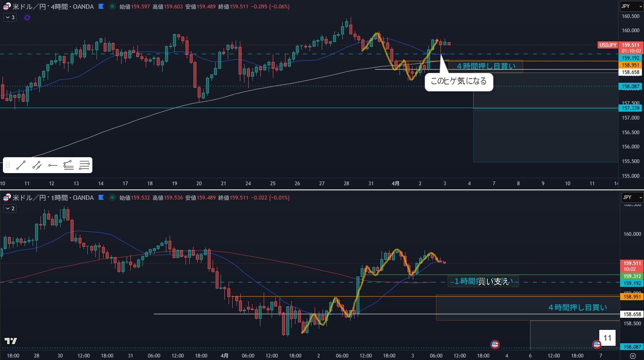Click the 米ドル/円 1時間 symbol title
This screenshot has width=644, height=360.
[x=53, y=198]
